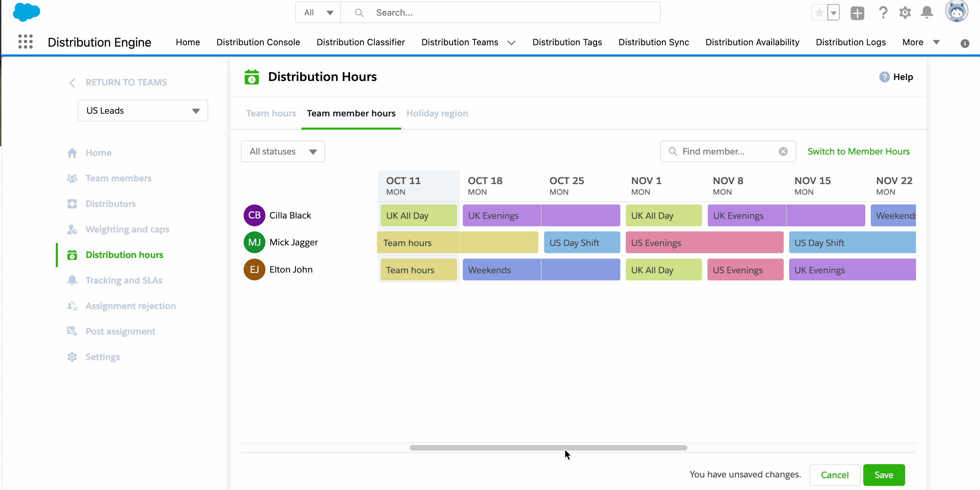Click the Salesforce cloud logo
Screen dimensions: 980x490
[26, 12]
